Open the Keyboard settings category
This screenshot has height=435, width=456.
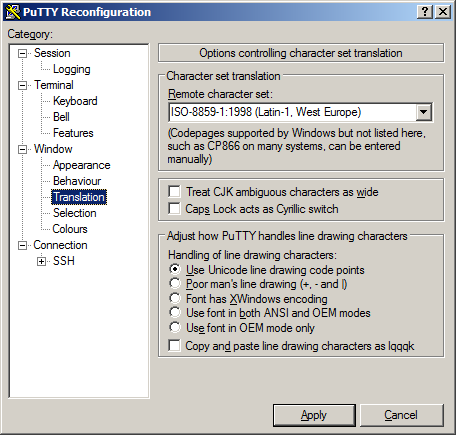(75, 101)
